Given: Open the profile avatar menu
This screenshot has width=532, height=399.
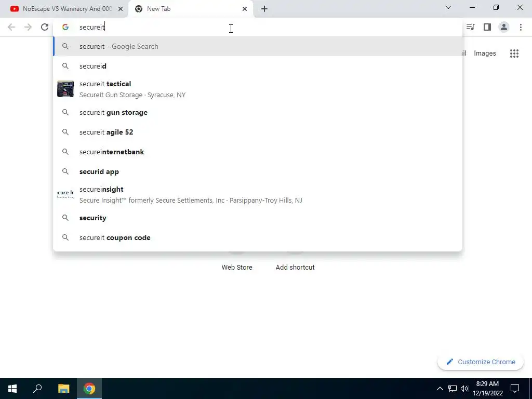Looking at the screenshot, I should [504, 27].
